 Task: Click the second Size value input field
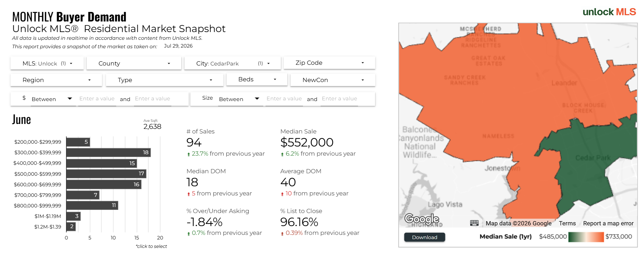pyautogui.click(x=339, y=99)
